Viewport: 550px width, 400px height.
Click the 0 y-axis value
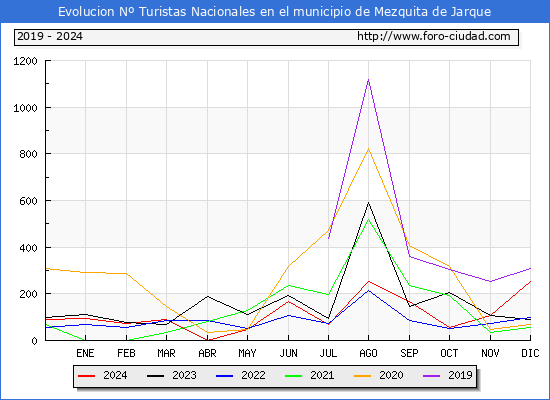[x=34, y=341]
